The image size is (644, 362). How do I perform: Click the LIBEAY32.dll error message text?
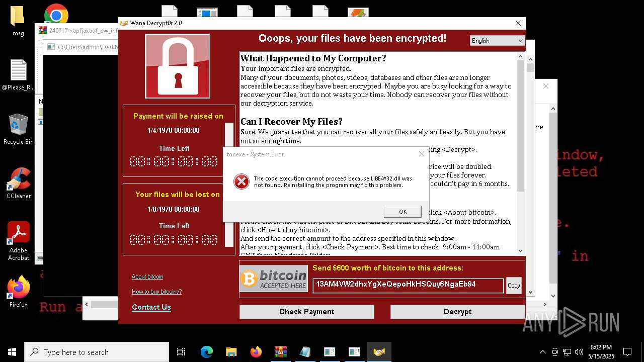coord(333,182)
